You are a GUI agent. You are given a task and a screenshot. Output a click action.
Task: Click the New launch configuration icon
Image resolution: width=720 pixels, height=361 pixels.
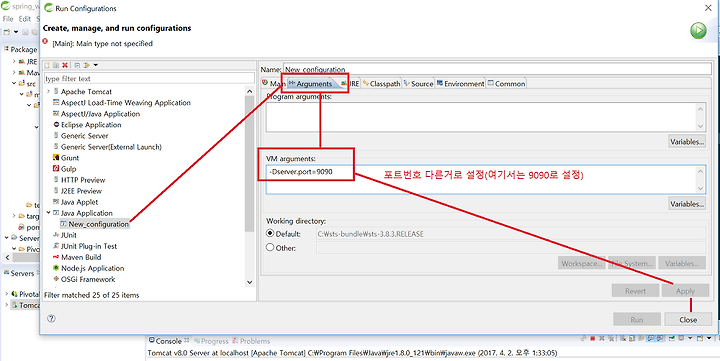[x=46, y=65]
